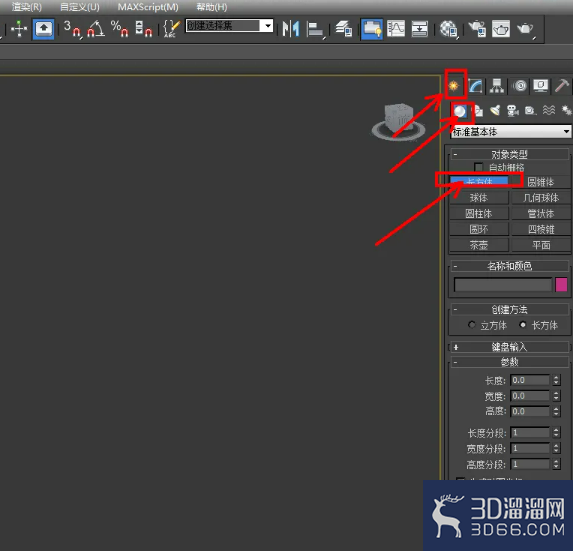
Task: Collapse the 创建方法 rollout
Action: (x=510, y=310)
